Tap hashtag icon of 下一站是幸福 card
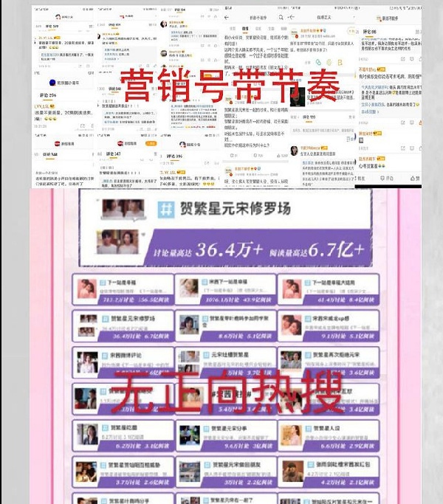The image size is (443, 504). coord(103,283)
